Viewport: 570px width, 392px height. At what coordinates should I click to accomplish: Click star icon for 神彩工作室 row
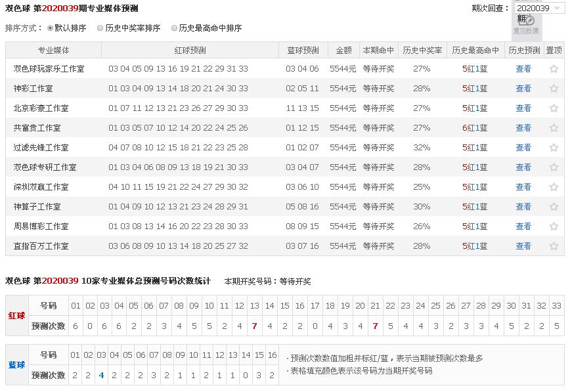[554, 89]
